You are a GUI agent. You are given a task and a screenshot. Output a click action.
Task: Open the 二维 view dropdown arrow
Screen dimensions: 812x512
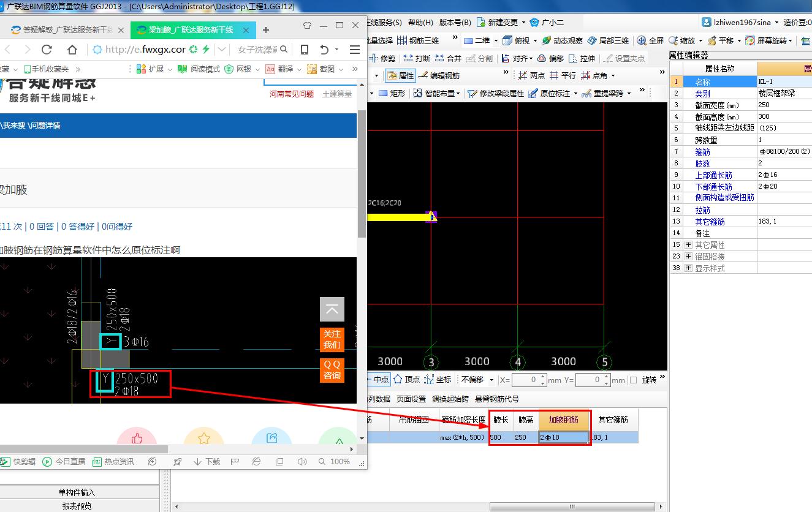pyautogui.click(x=495, y=40)
